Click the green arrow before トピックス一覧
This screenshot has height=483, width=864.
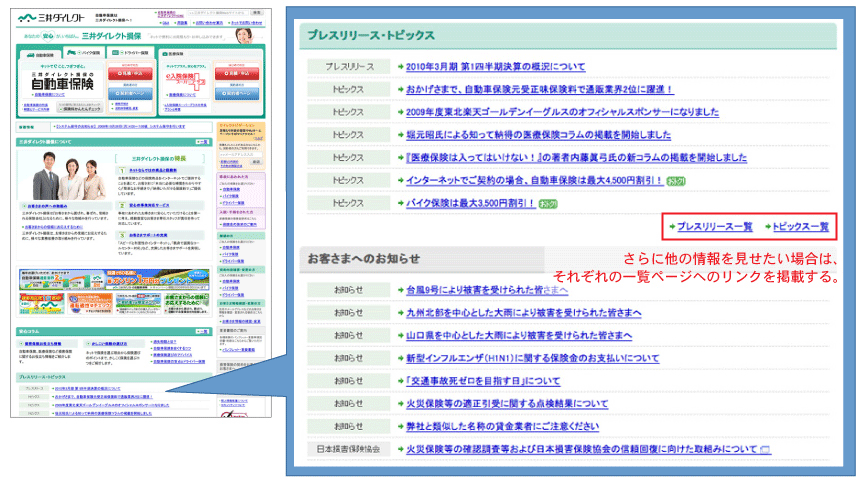click(766, 228)
